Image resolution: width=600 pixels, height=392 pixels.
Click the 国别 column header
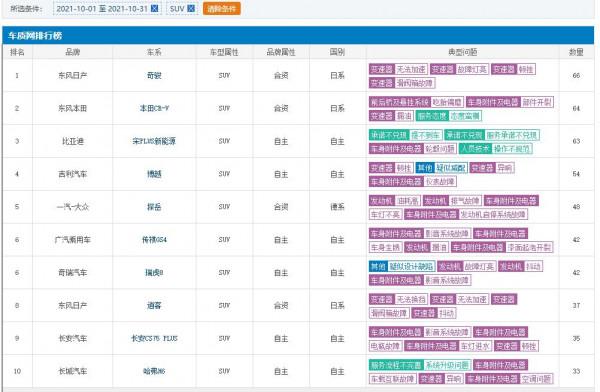[338, 52]
